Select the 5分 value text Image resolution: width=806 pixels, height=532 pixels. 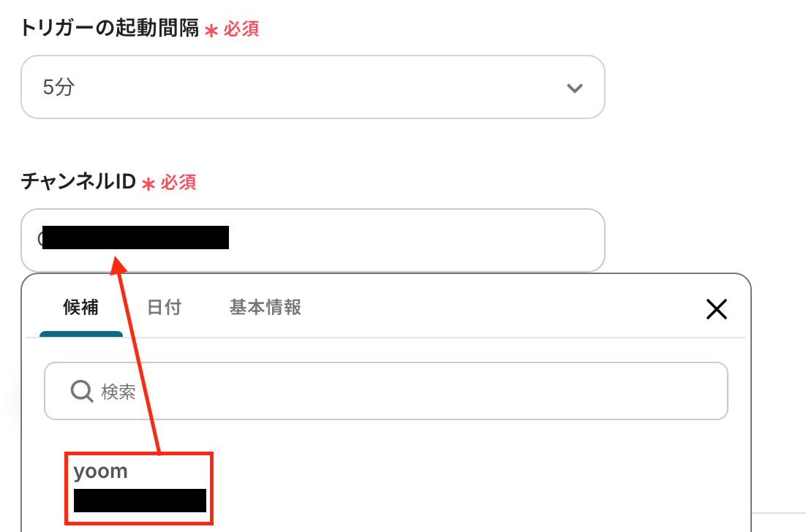(x=59, y=87)
